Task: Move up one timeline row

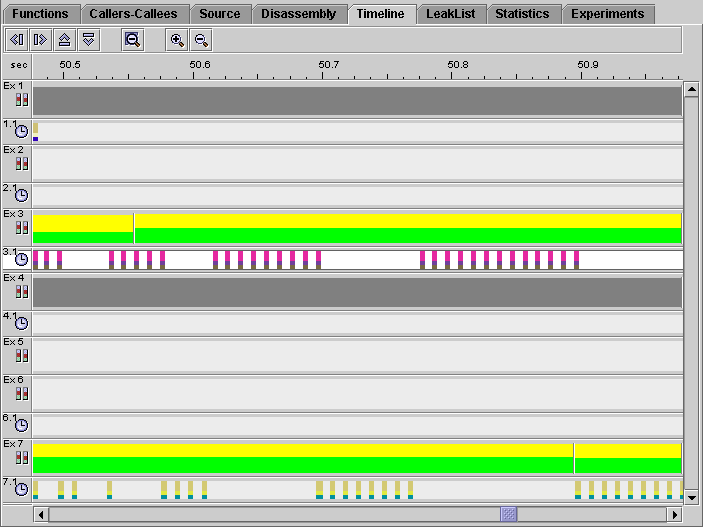Action: click(65, 40)
